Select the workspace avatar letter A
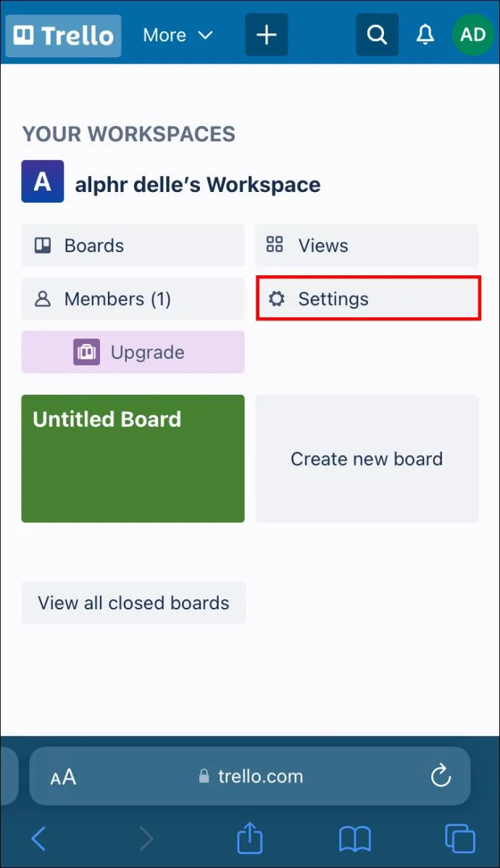Viewport: 500px width, 868px height. tap(43, 182)
